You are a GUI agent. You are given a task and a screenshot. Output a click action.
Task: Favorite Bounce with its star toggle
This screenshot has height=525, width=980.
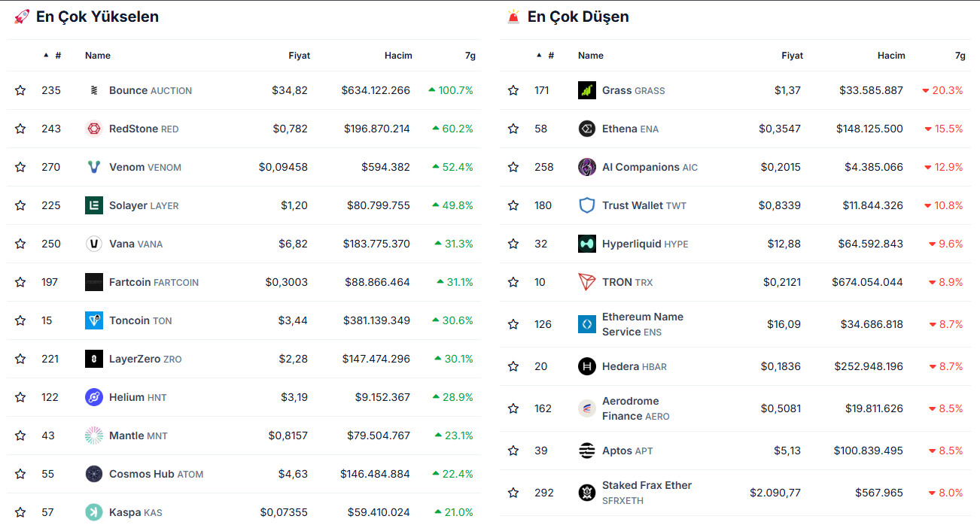pyautogui.click(x=20, y=90)
